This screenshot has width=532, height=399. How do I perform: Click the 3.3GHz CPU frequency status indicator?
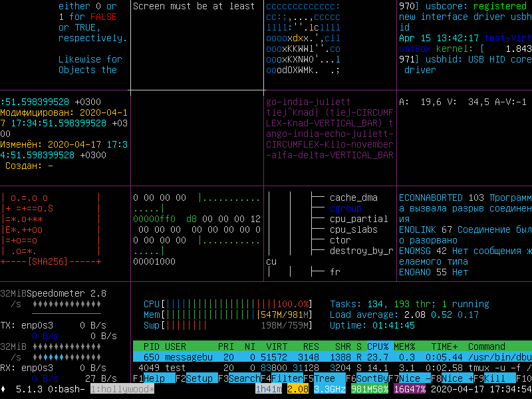click(330, 389)
